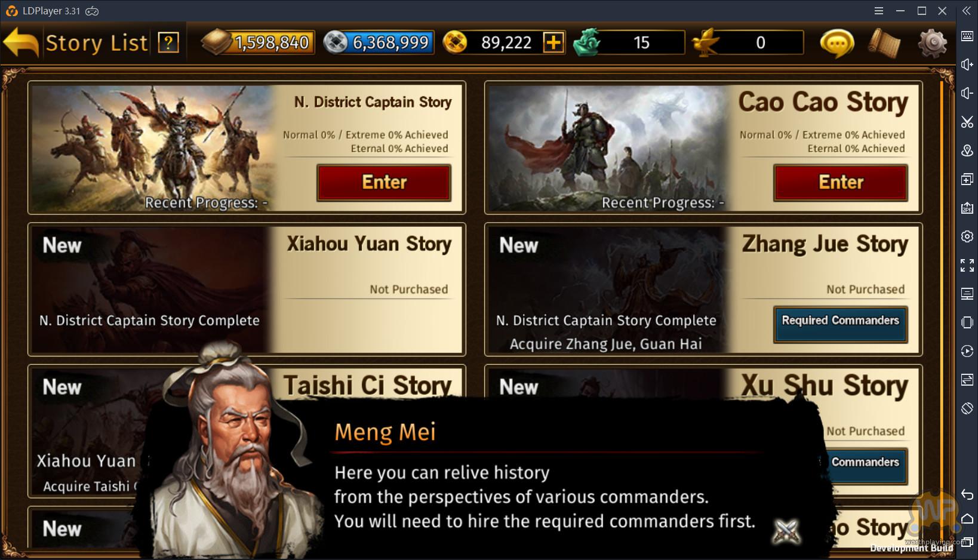Image resolution: width=978 pixels, height=560 pixels.
Task: Click the jade dragon currency counter
Action: pyautogui.click(x=628, y=42)
